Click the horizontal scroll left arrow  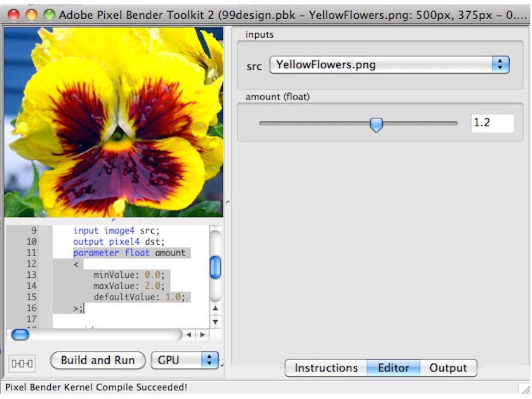[189, 335]
